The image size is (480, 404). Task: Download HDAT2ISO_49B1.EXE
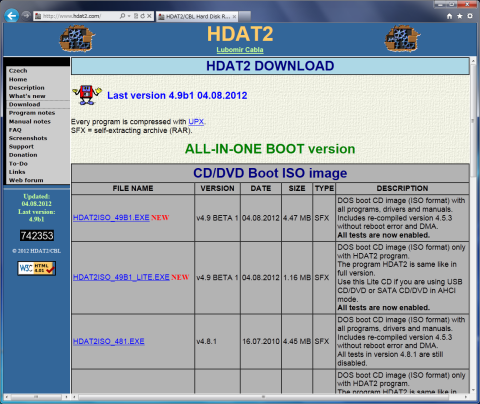(111, 218)
